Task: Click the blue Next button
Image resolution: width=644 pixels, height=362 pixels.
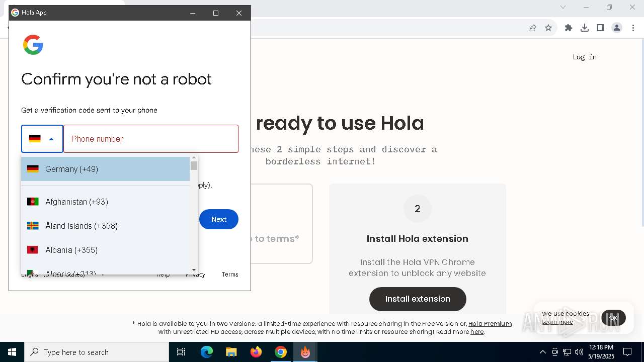Action: [219, 219]
